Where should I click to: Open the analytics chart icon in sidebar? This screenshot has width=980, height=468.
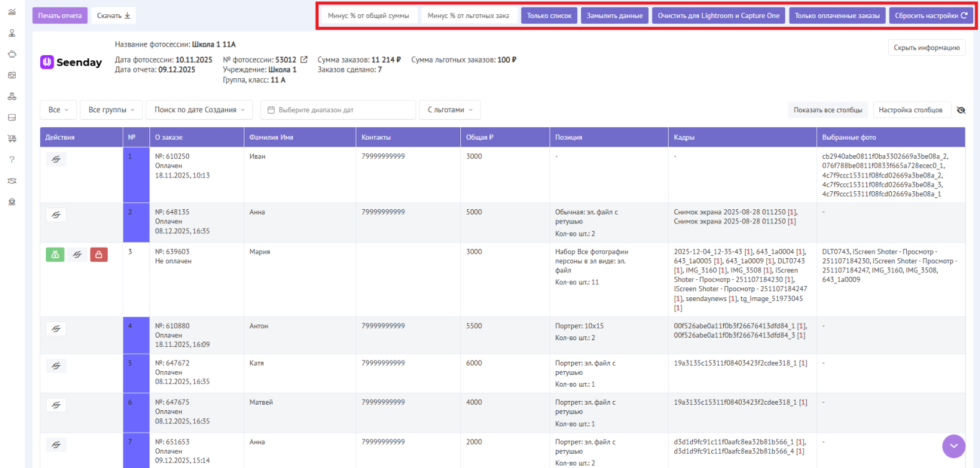(x=12, y=12)
